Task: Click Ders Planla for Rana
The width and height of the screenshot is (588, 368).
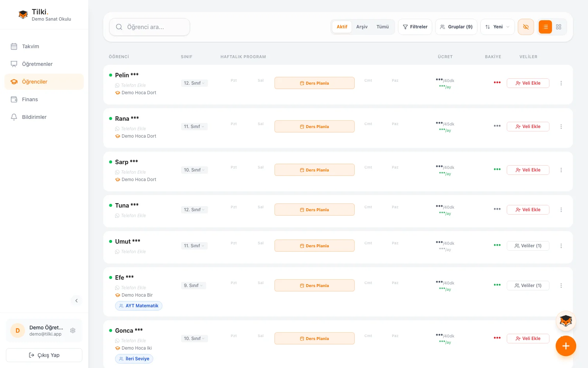Action: (x=314, y=127)
